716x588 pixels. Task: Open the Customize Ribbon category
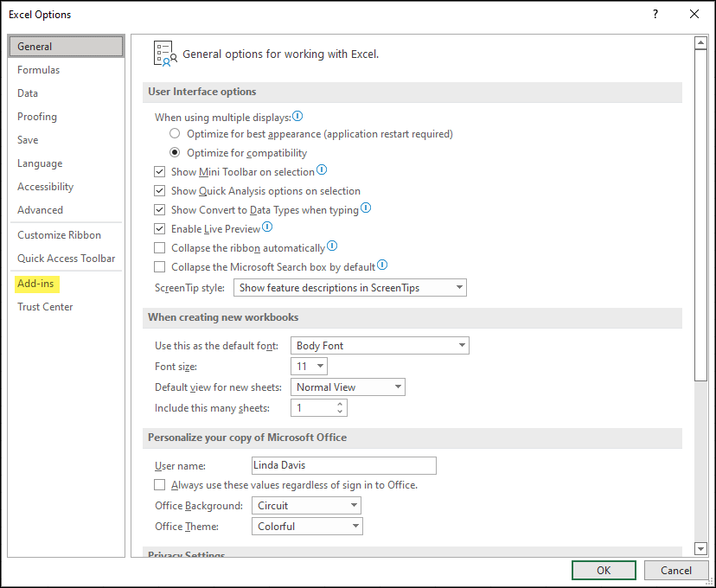(x=67, y=235)
